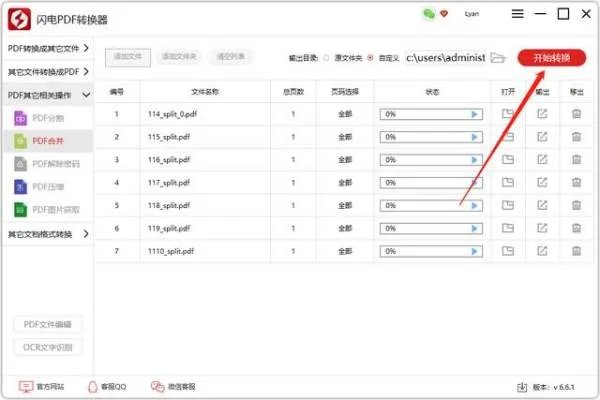600x400 pixels.
Task: Open output location for 118_split.pdf
Action: [x=542, y=205]
